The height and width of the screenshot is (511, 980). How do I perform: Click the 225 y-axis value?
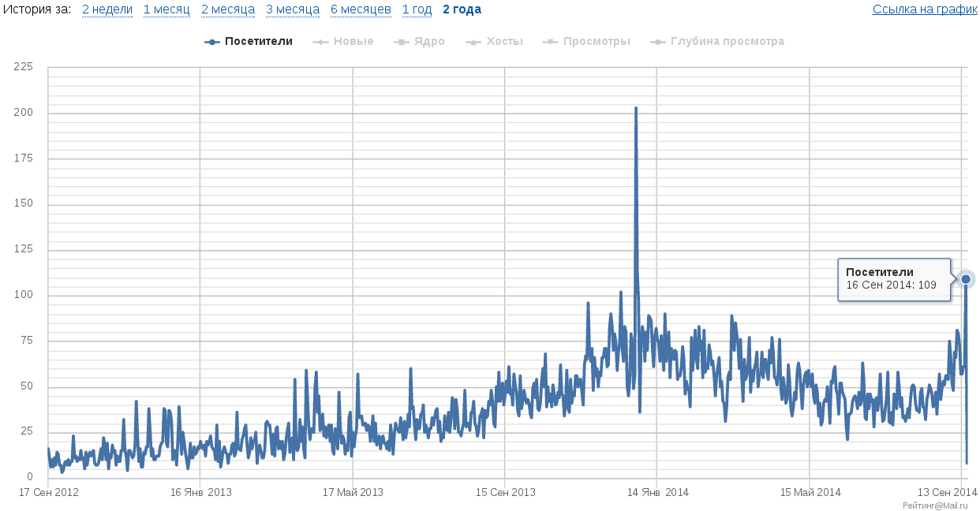point(24,68)
